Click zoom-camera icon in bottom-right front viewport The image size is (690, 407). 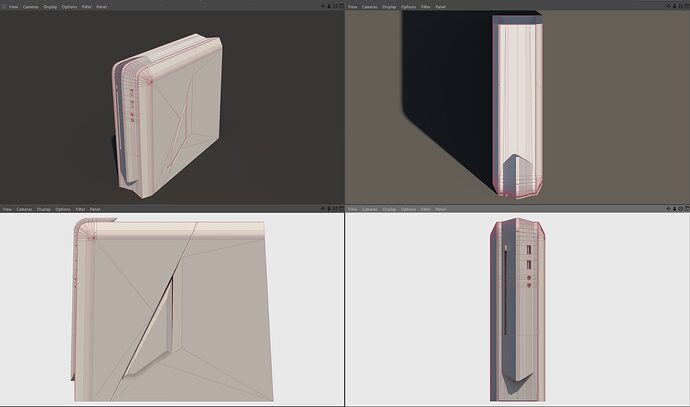[674, 209]
